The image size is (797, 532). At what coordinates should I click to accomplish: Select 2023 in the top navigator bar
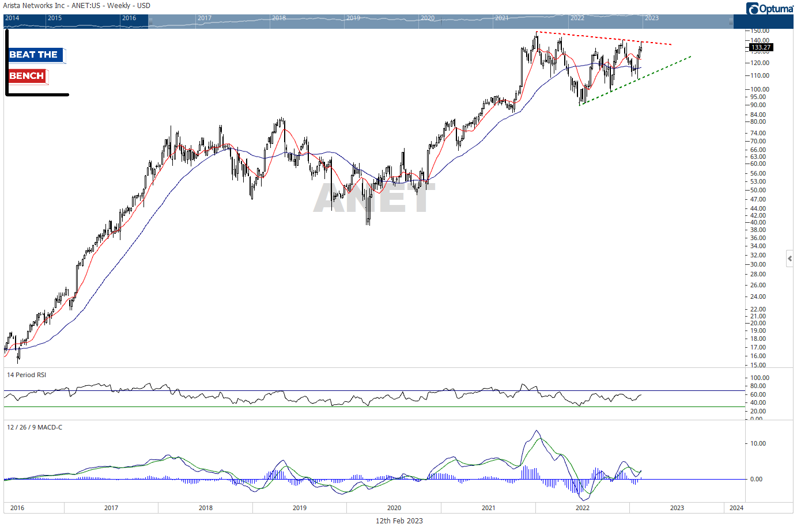coord(651,18)
